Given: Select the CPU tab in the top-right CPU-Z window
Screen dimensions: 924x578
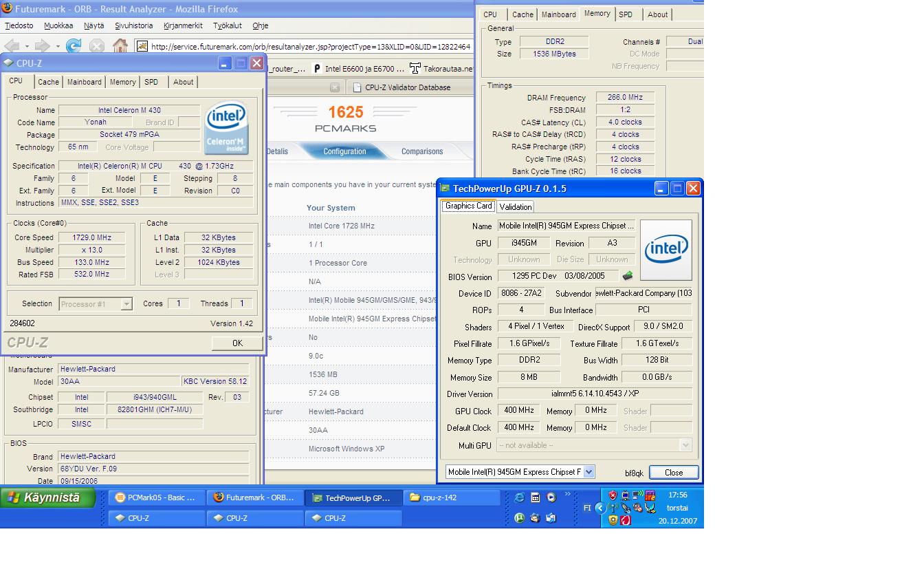Looking at the screenshot, I should point(490,14).
